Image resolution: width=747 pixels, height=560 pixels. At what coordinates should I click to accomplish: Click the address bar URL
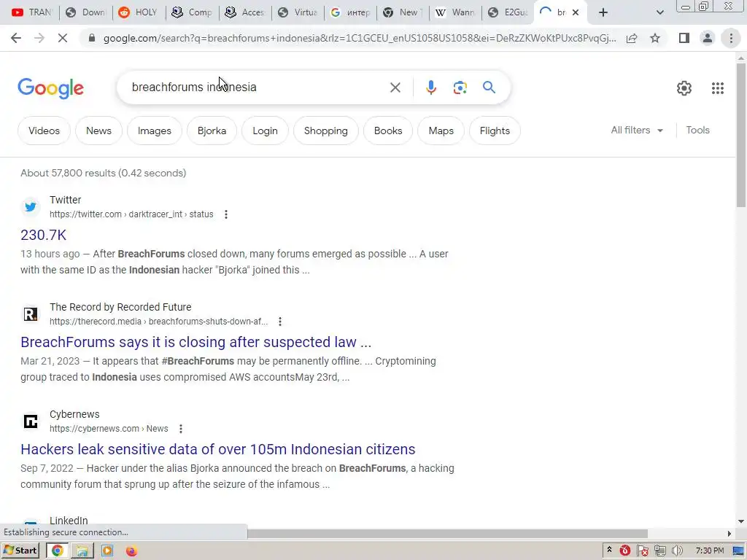[360, 38]
